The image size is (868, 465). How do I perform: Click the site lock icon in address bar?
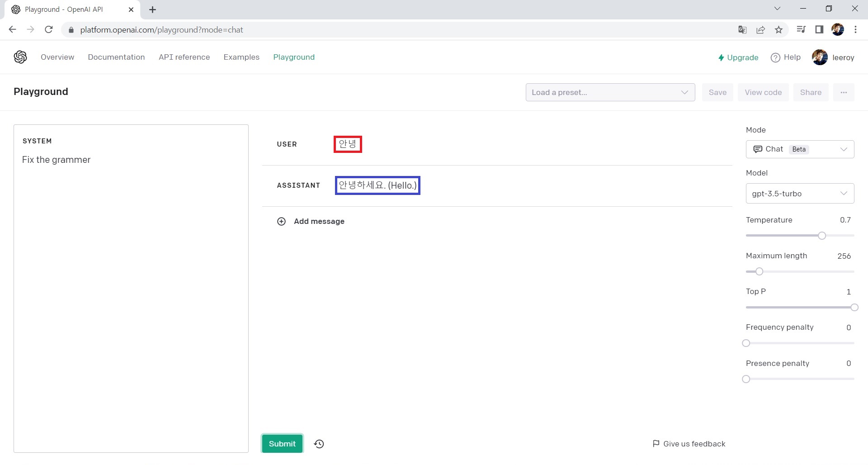coord(71,30)
